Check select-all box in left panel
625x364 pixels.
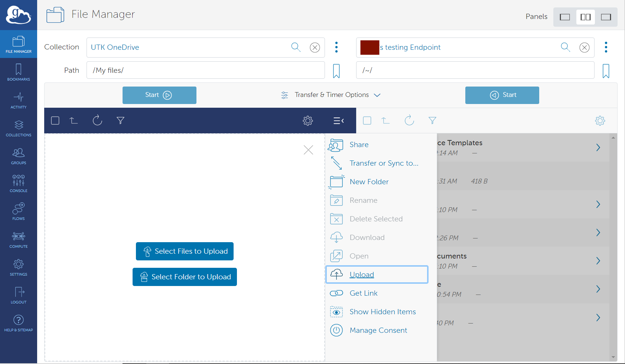point(55,120)
